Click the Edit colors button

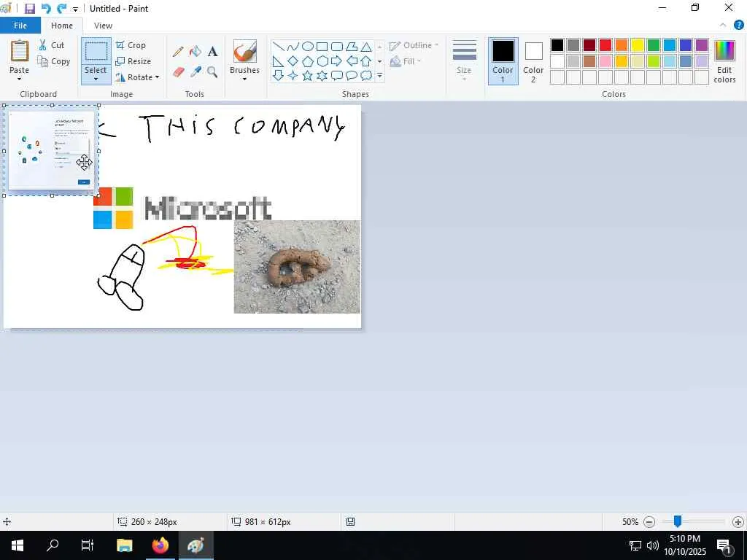[724, 61]
